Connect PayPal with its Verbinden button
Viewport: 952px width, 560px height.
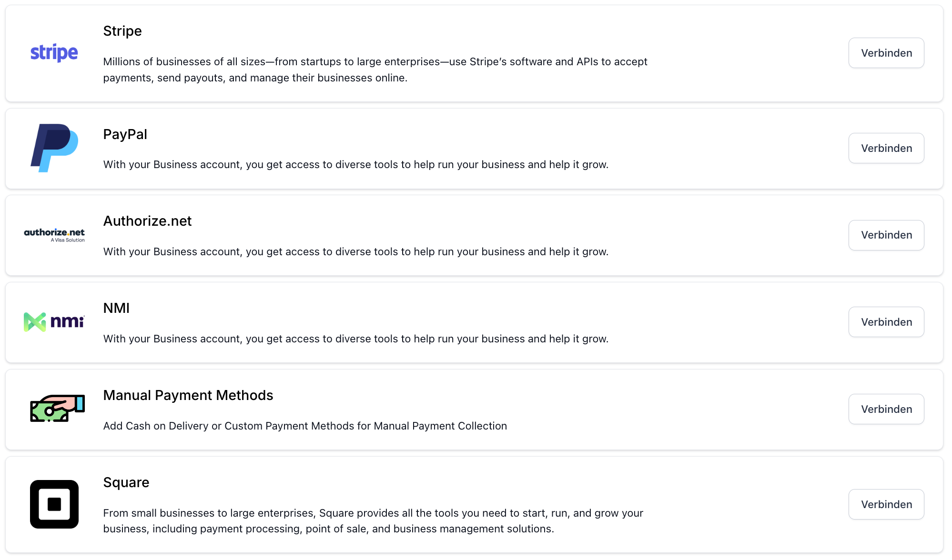coord(886,148)
